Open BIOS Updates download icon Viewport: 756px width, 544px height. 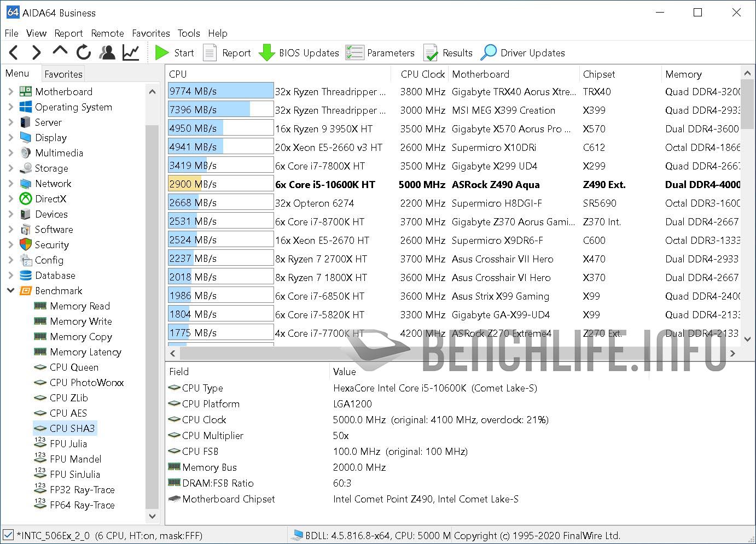click(266, 52)
